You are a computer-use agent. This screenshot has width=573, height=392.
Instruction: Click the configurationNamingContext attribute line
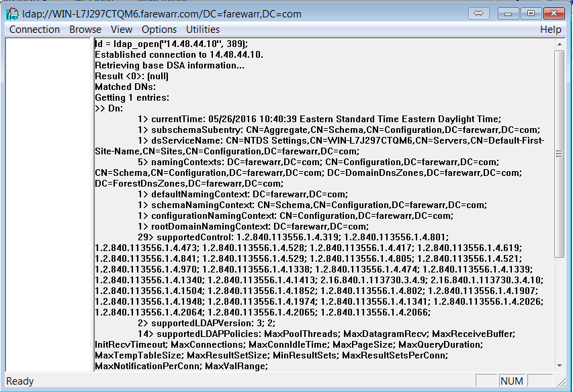tap(296, 215)
